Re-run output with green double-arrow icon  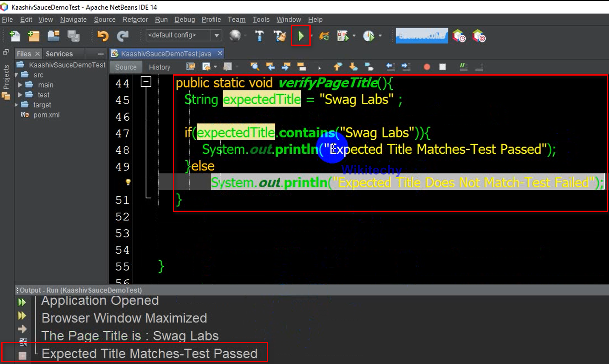22,302
